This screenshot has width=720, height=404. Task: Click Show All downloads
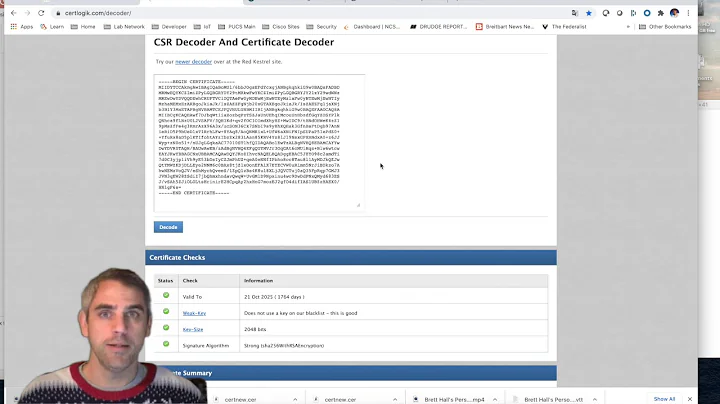664,399
